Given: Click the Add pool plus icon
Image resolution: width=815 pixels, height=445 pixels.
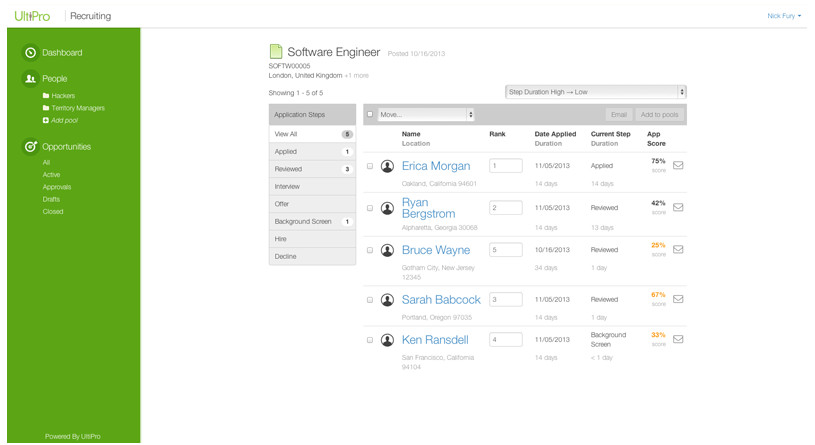Looking at the screenshot, I should [x=45, y=120].
